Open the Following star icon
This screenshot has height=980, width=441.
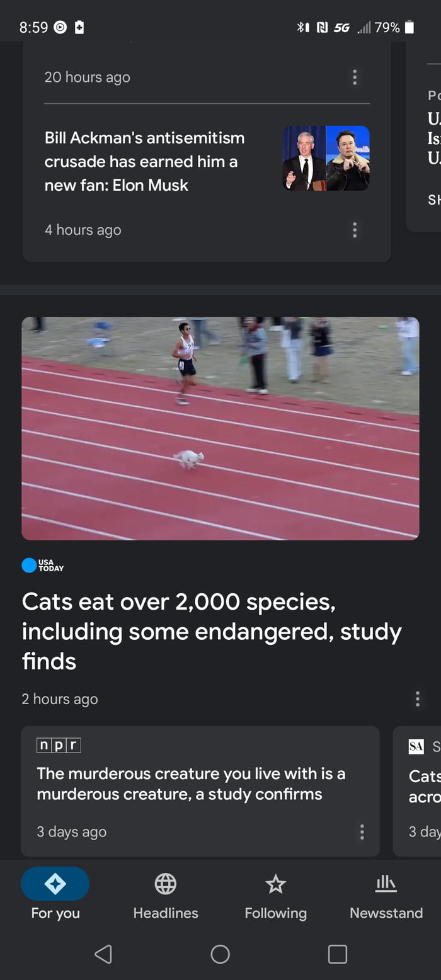click(275, 884)
